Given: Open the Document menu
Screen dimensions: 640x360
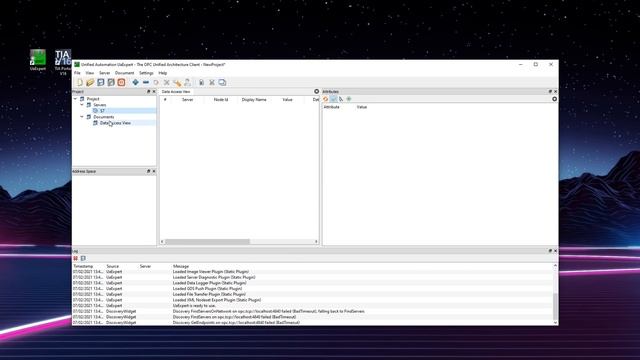Looking at the screenshot, I should click(124, 73).
